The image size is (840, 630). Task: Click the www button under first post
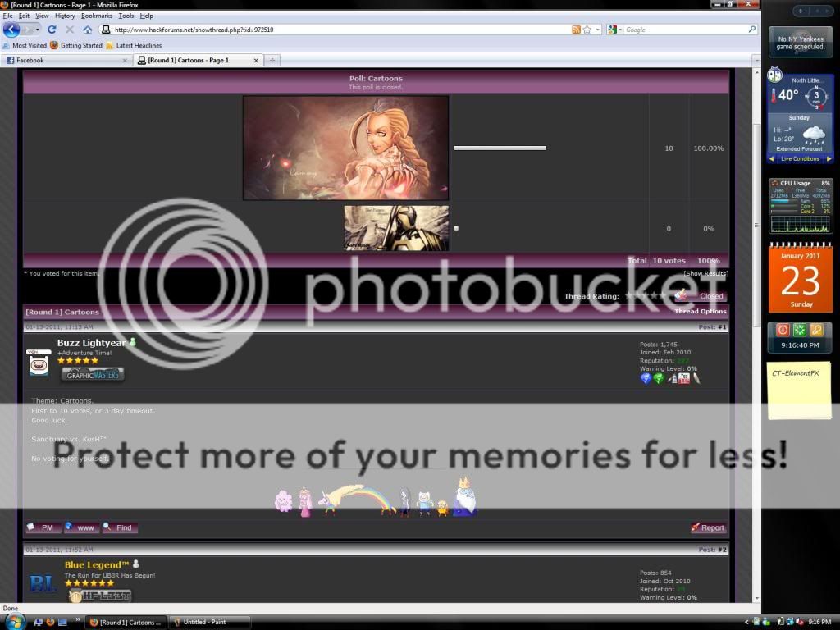click(81, 527)
